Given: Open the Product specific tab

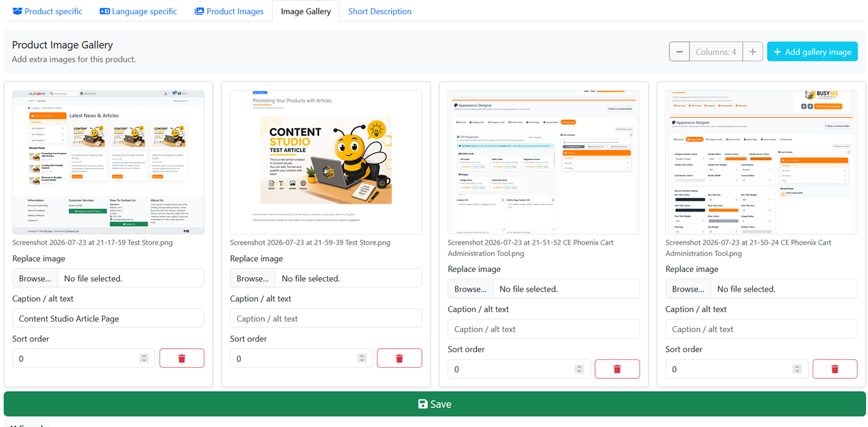Looking at the screenshot, I should (x=48, y=11).
